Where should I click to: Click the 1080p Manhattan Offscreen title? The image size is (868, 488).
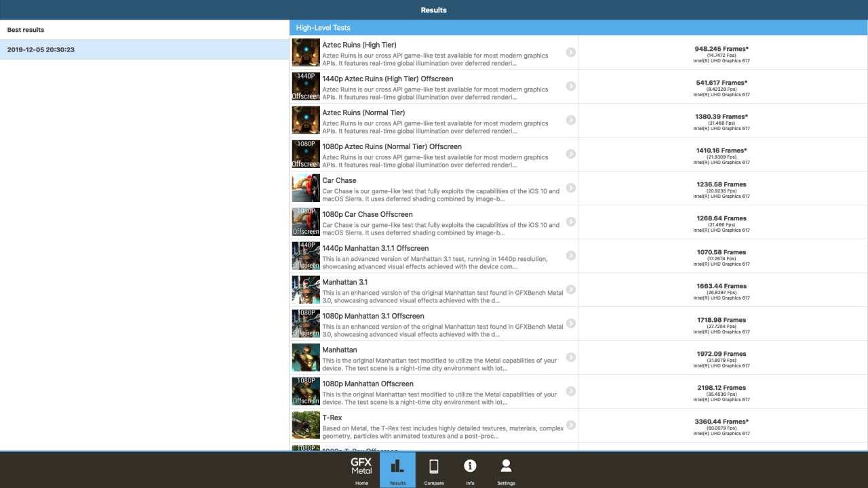click(x=368, y=384)
